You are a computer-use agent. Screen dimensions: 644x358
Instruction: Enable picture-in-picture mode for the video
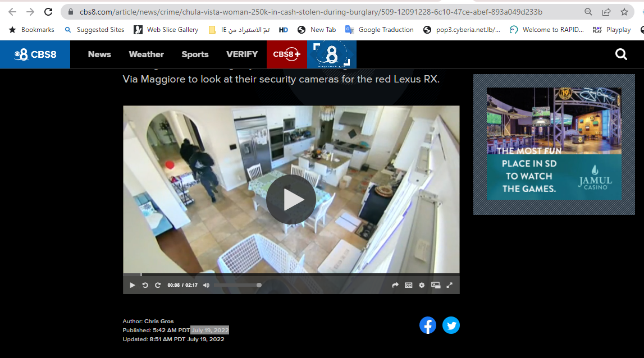[x=436, y=285]
